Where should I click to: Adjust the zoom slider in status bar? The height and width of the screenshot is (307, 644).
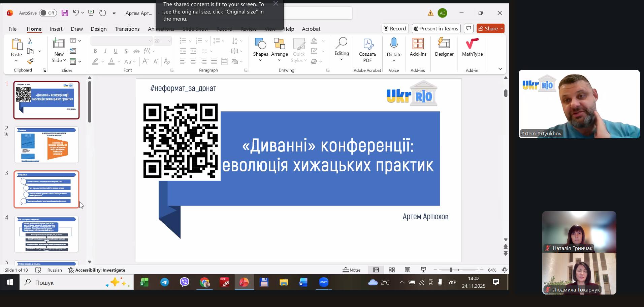tap(451, 270)
